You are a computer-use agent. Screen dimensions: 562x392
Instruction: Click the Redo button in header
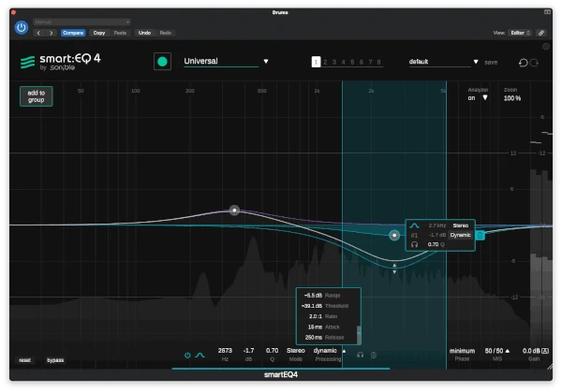click(165, 33)
